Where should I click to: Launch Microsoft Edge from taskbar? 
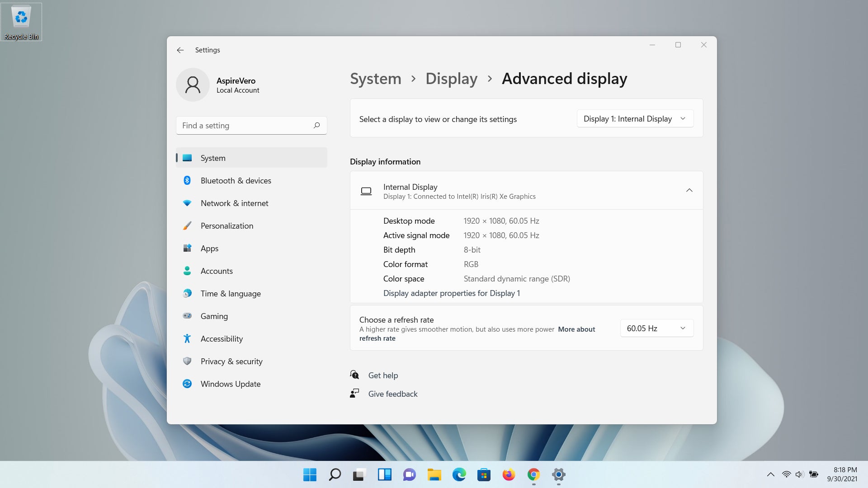[459, 474]
